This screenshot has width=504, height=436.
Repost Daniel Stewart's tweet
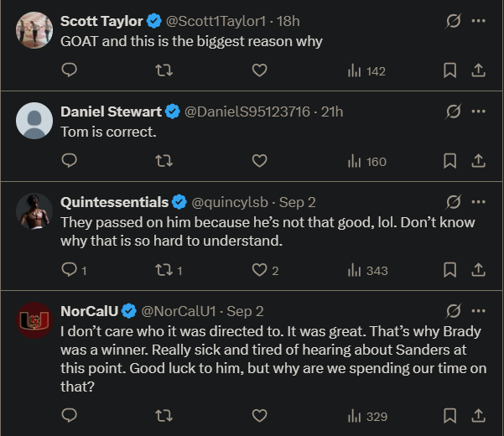tap(164, 161)
